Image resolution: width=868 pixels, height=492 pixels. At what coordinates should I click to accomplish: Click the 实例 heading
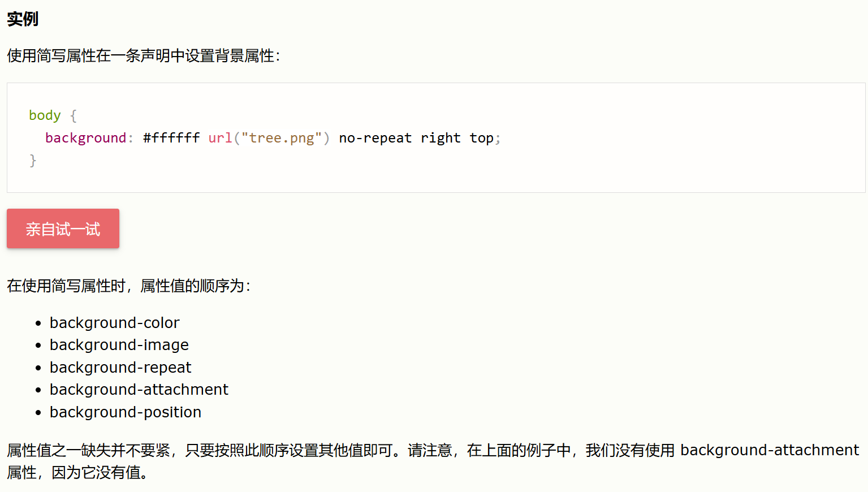pos(23,19)
